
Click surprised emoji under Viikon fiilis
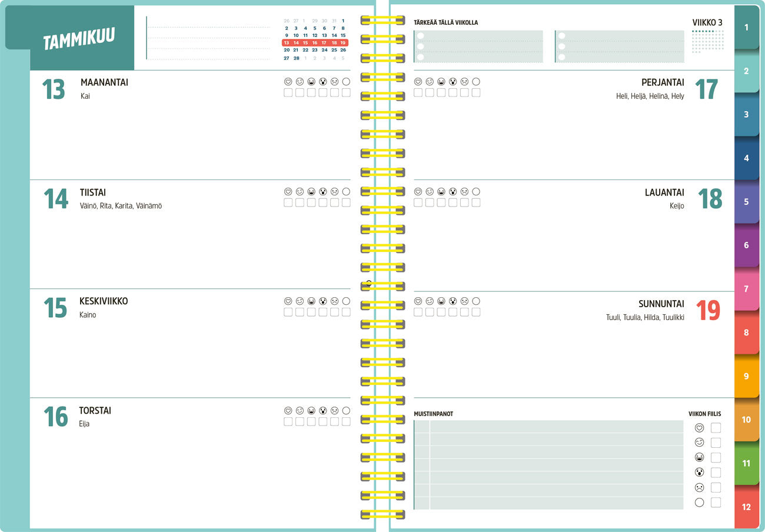(x=700, y=472)
